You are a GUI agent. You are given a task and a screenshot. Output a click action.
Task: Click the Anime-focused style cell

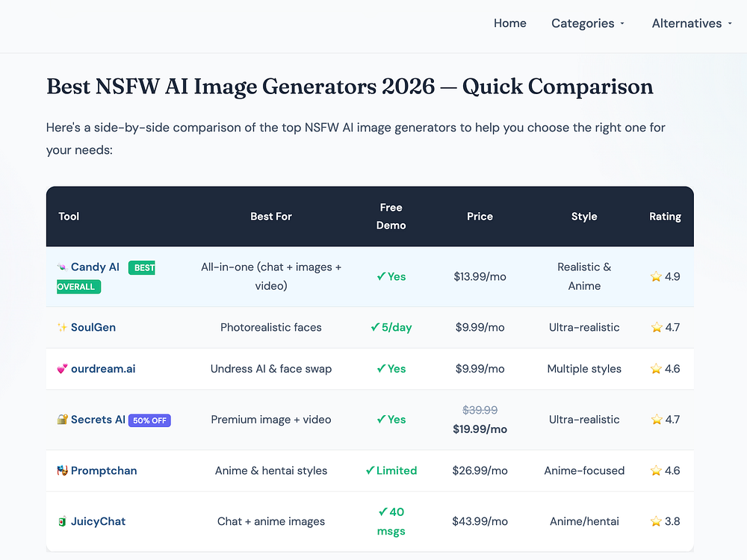coord(584,470)
